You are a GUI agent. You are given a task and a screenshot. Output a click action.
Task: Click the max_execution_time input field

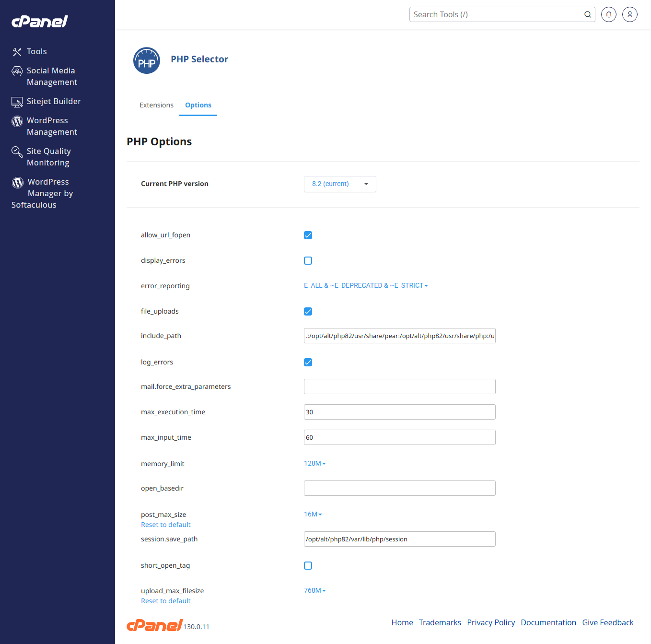[399, 412]
